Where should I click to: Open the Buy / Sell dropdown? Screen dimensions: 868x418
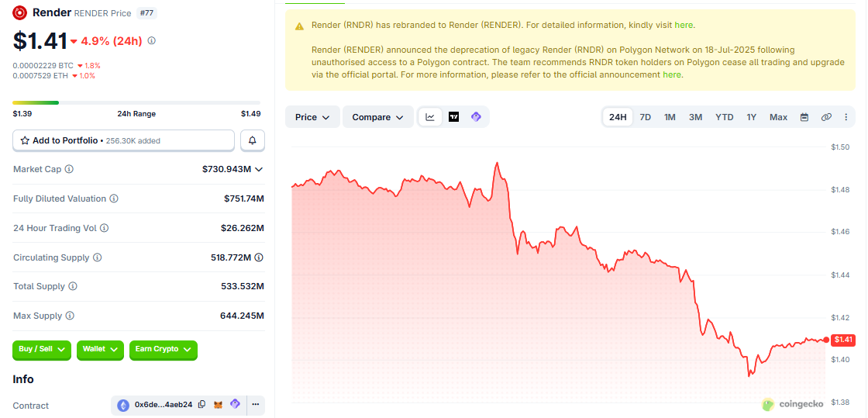[x=42, y=349]
